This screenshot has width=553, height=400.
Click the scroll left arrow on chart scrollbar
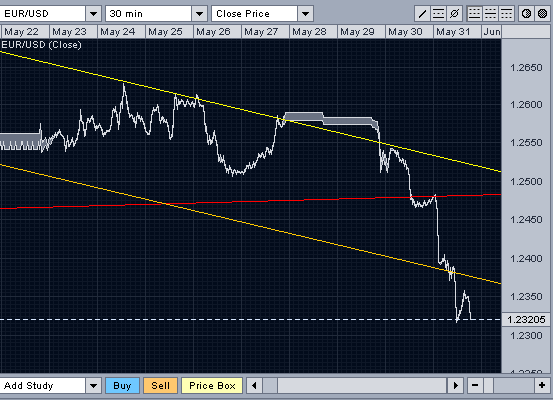[254, 386]
